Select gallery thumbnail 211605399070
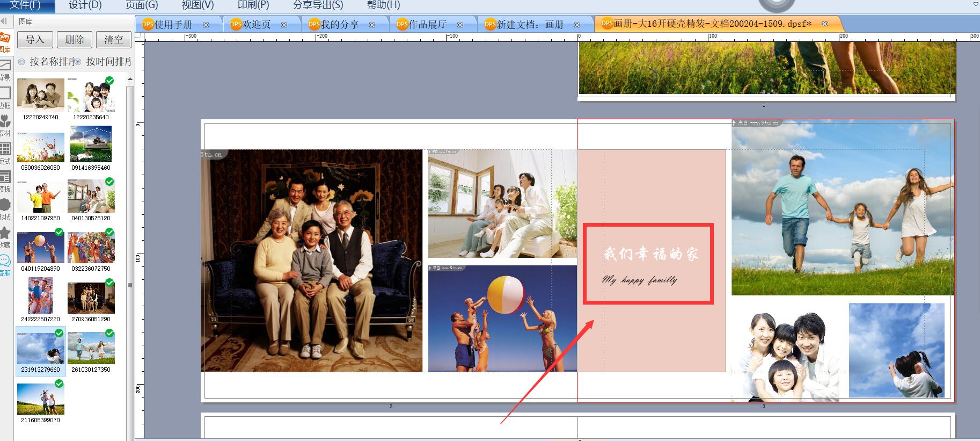This screenshot has height=441, width=980. (x=41, y=399)
